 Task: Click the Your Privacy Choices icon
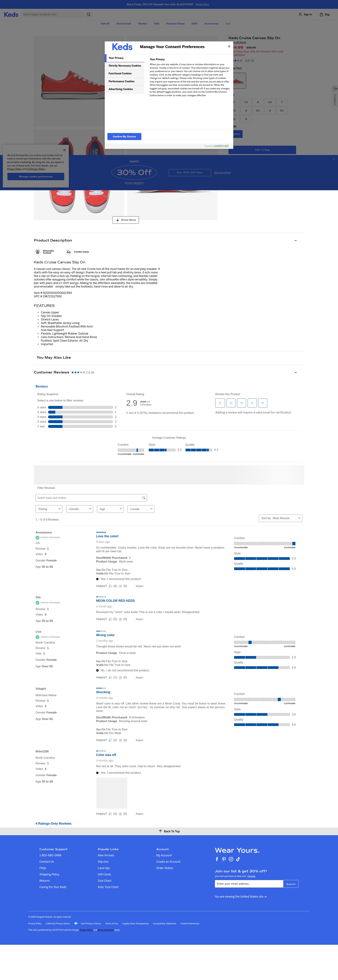[76, 923]
